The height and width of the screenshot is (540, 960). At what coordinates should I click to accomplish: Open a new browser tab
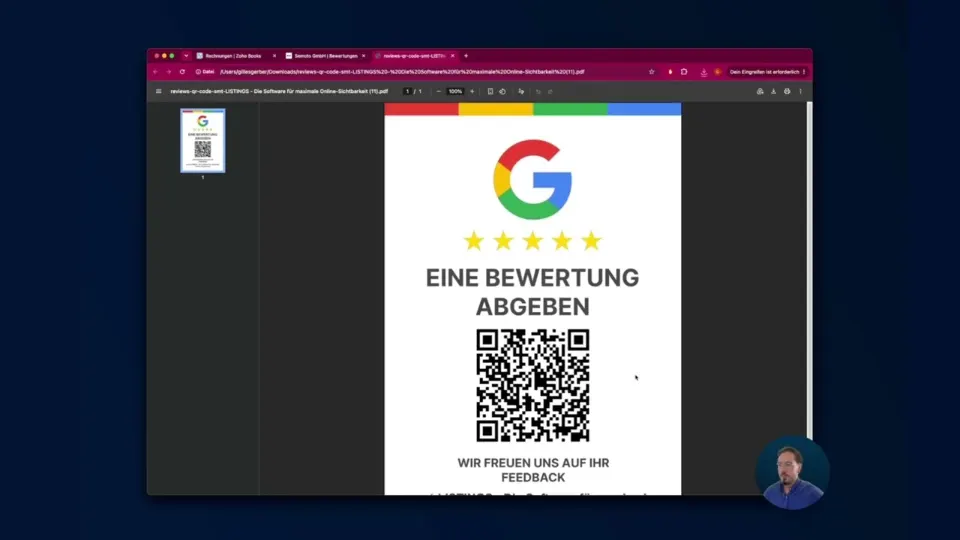(466, 56)
